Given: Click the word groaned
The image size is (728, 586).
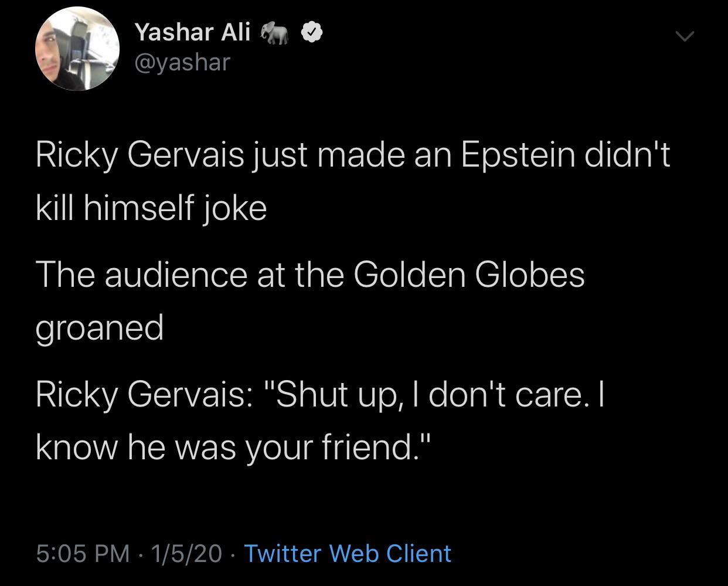Looking at the screenshot, I should click(x=100, y=327).
